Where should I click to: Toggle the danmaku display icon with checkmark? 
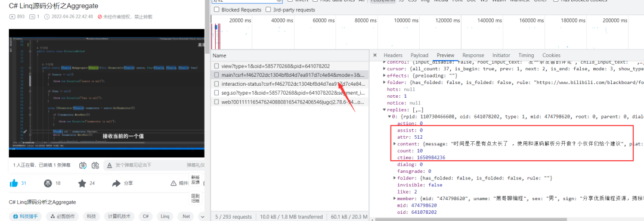click(x=83, y=165)
